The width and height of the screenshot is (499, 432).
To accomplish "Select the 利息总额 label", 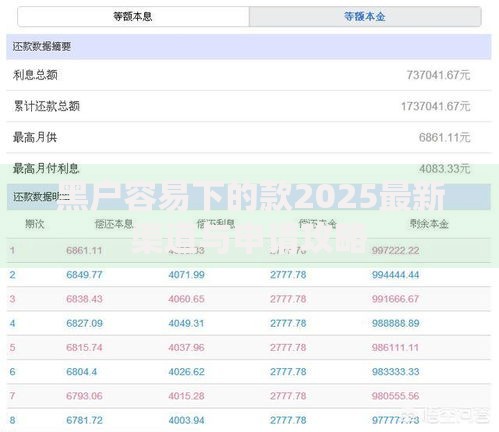I will [35, 75].
